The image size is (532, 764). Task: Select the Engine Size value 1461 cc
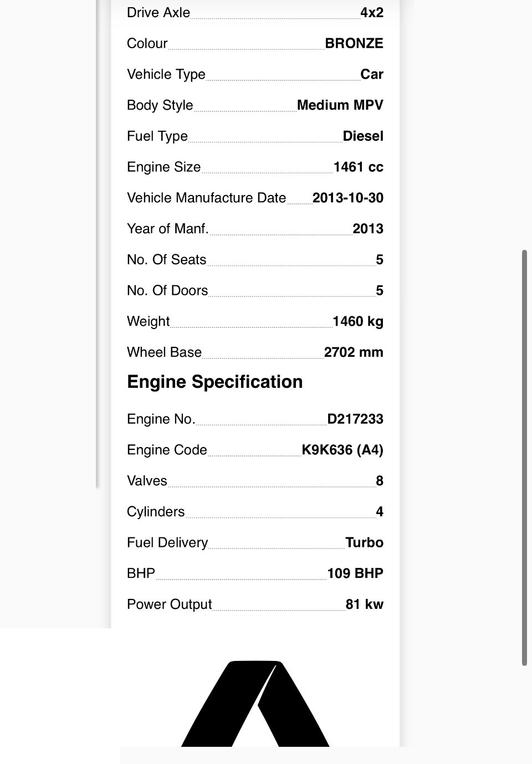click(x=359, y=167)
